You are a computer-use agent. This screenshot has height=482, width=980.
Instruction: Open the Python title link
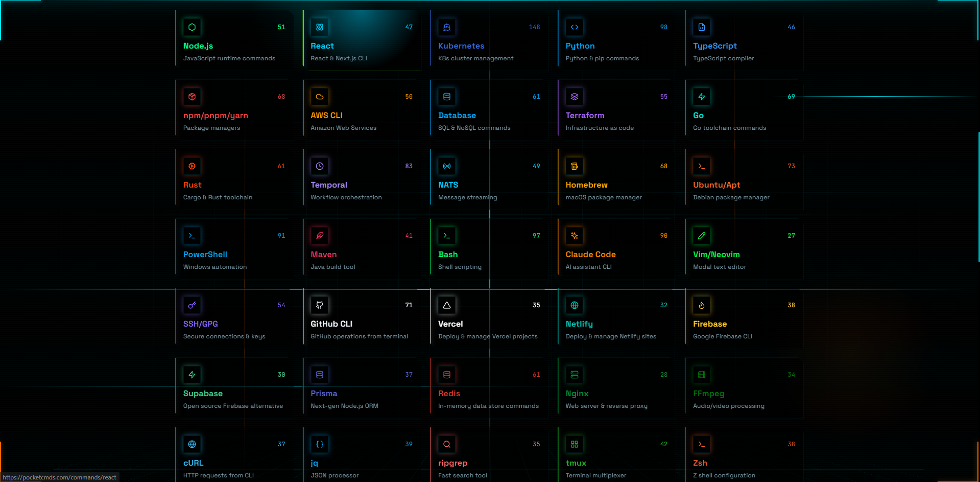pos(580,46)
